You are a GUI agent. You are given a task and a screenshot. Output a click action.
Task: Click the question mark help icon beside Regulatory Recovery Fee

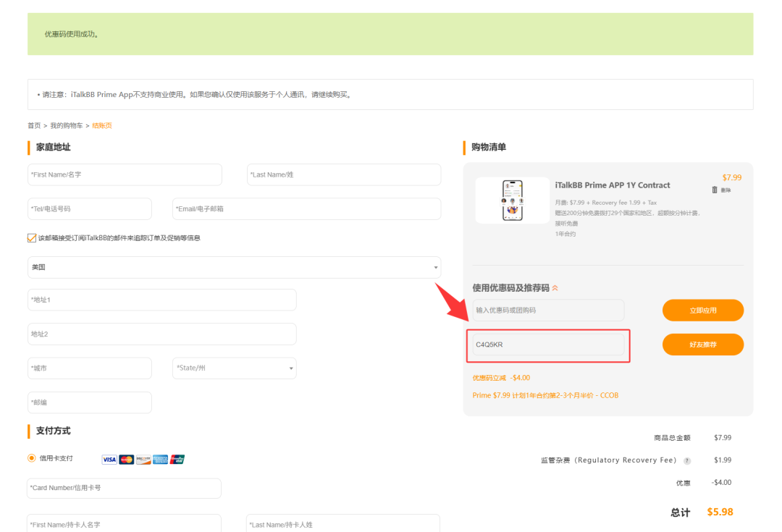point(687,460)
